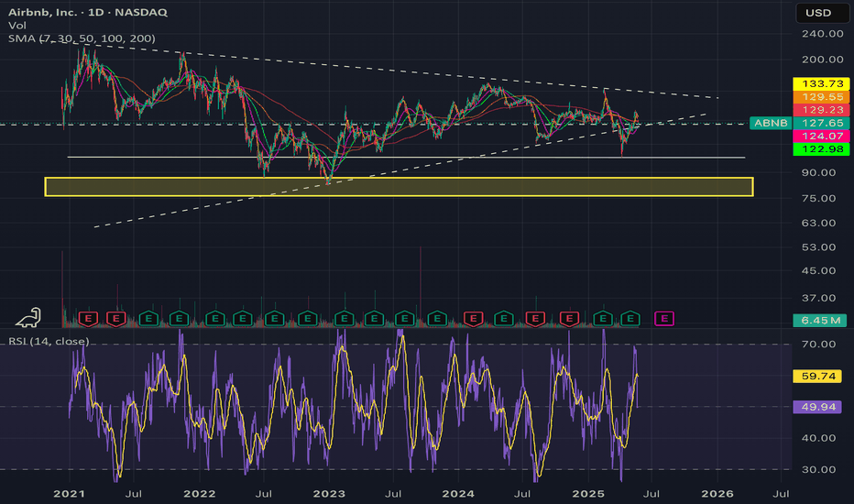Viewport: 854px width, 504px height.
Task: Click the Airbnb, Inc. 1D NASDAQ title
Action: (x=88, y=12)
